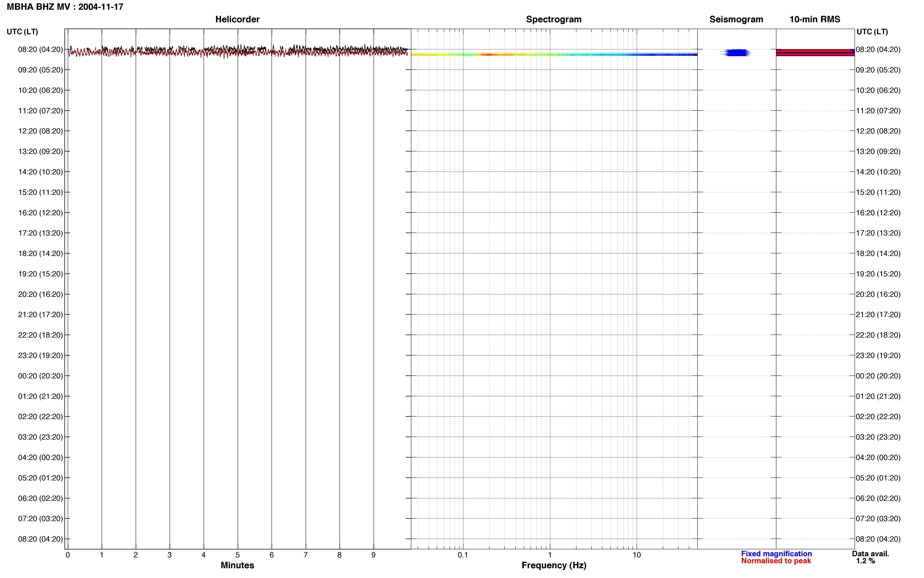Click the '0.1' frequency axis tick label
The width and height of the screenshot is (924, 578).
[463, 555]
